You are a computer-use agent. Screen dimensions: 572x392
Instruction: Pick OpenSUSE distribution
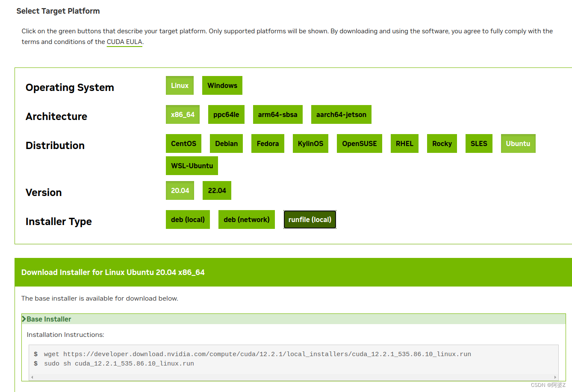coord(360,143)
